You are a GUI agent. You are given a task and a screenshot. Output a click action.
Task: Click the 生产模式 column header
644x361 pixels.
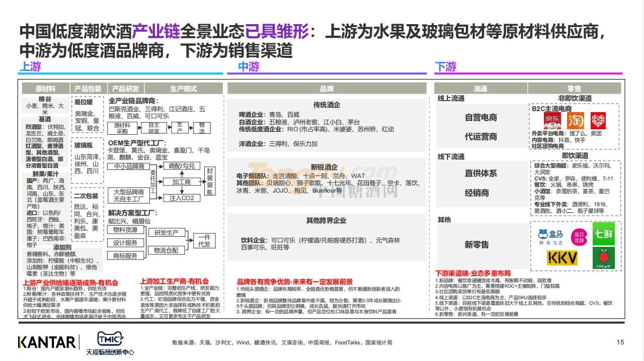tap(183, 88)
